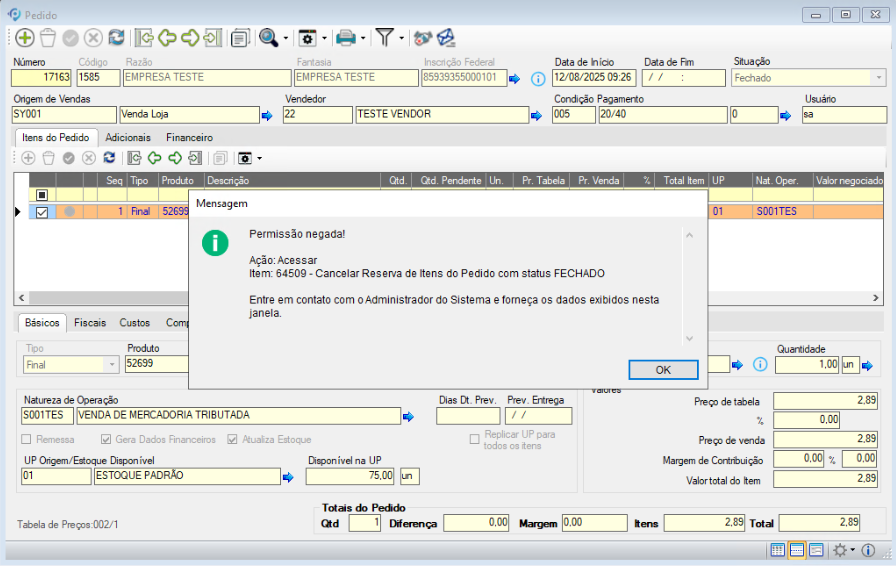
Task: Check Replicar UP para todos os itens
Action: (475, 440)
